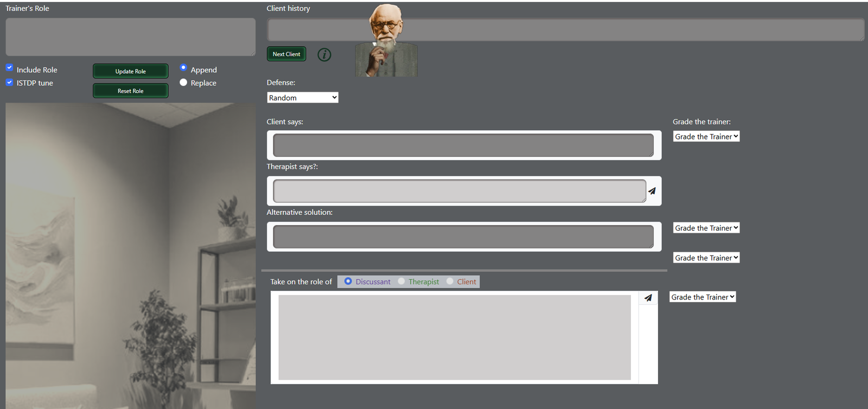
Task: Load the Next Client
Action: pos(286,54)
